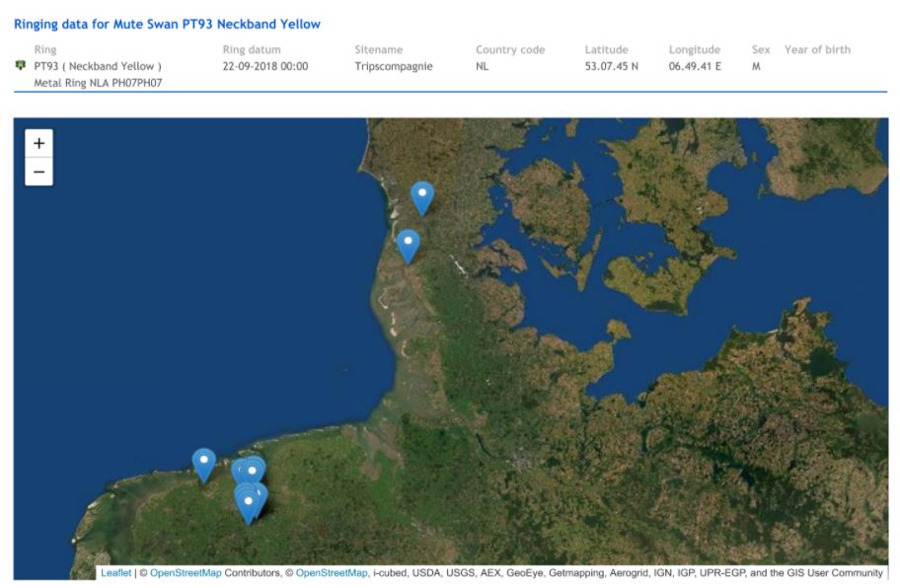Click the country code value 'NL'

[483, 66]
